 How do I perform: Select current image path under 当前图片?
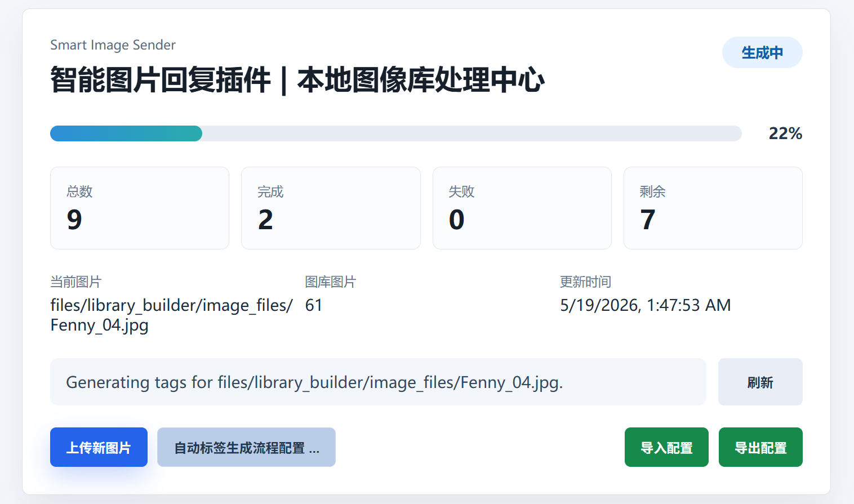(171, 315)
